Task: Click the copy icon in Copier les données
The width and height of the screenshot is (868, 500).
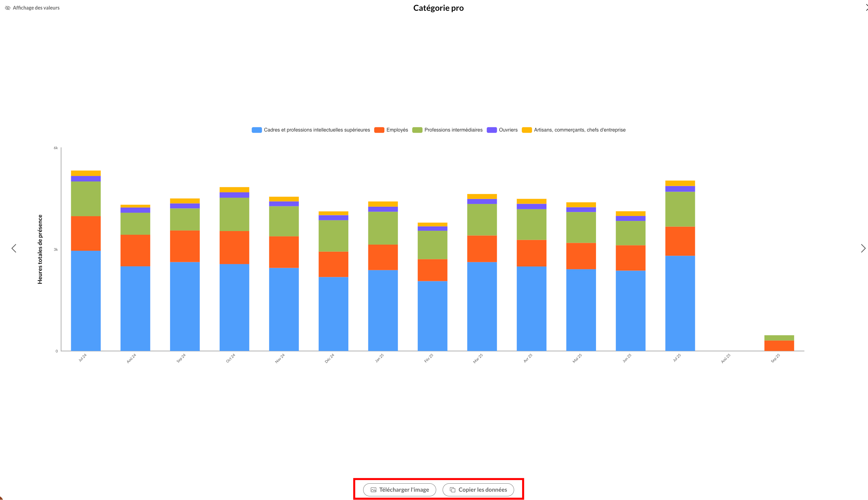Action: pos(452,490)
